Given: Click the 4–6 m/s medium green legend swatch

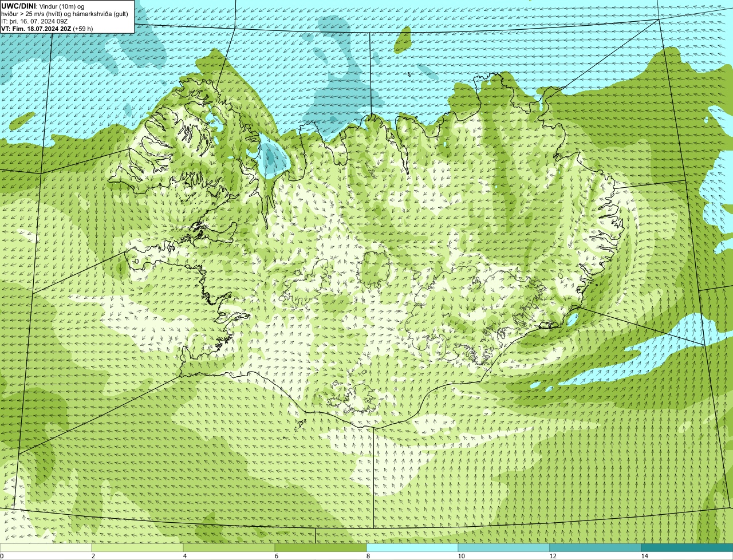Looking at the screenshot, I should pyautogui.click(x=229, y=547).
